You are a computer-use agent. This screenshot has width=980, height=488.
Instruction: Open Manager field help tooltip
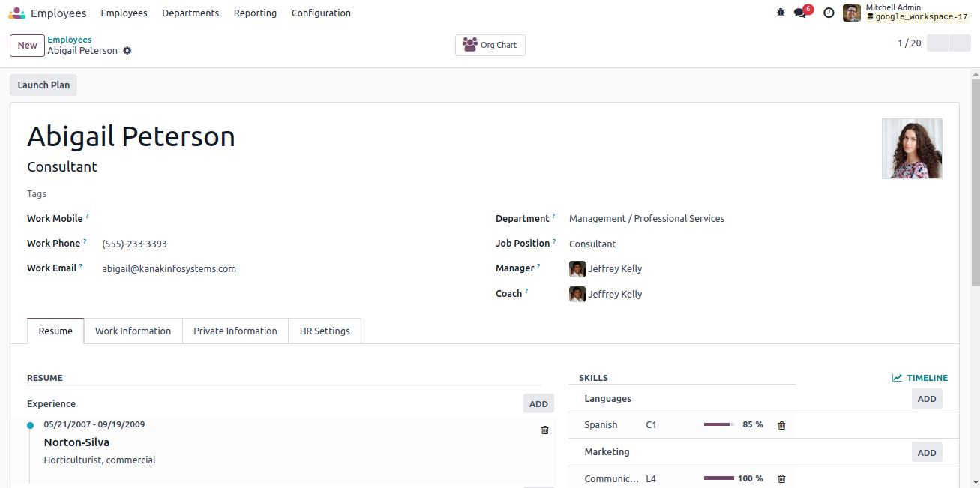(538, 265)
